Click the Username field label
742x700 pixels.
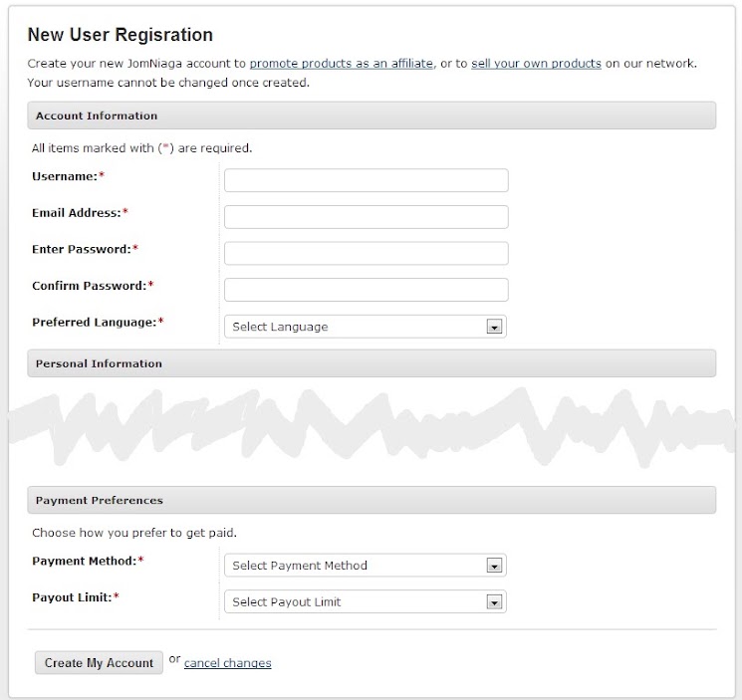click(65, 176)
